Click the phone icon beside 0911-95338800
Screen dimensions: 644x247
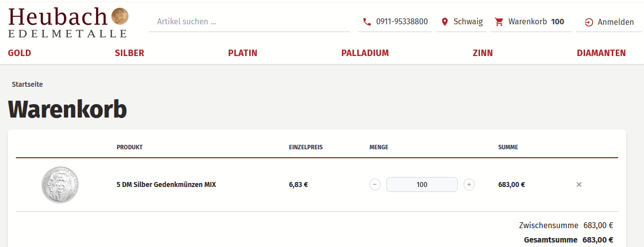[x=367, y=22]
